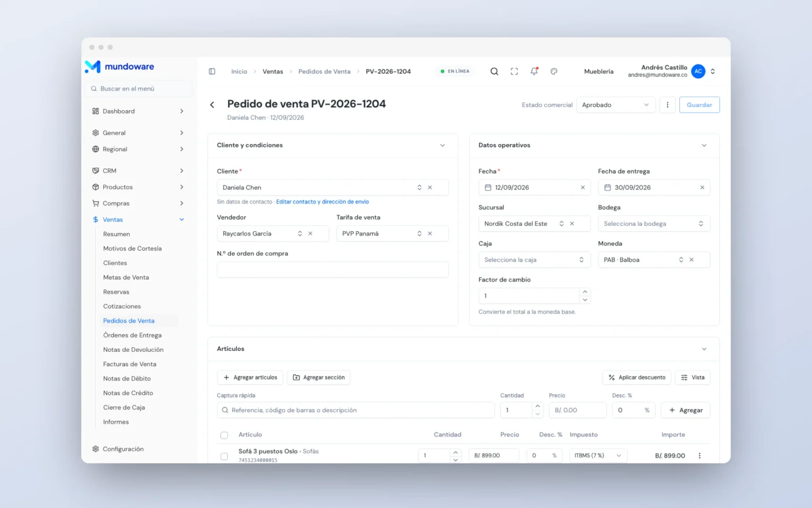
Task: Clear the Raycarlos García vendor
Action: [x=310, y=233]
